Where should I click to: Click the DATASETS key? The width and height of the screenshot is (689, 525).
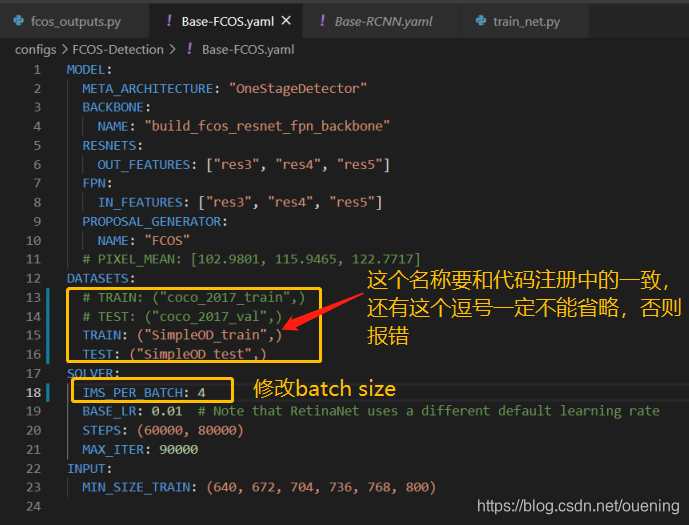click(x=97, y=279)
